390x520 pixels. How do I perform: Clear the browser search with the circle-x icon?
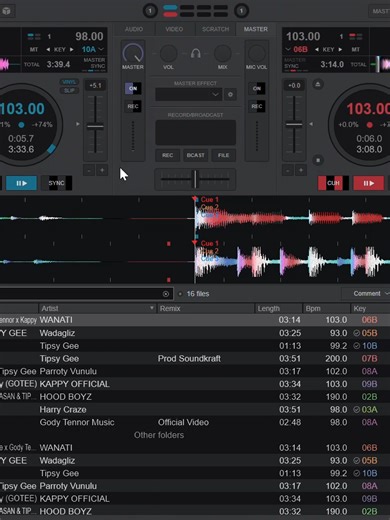click(x=166, y=294)
